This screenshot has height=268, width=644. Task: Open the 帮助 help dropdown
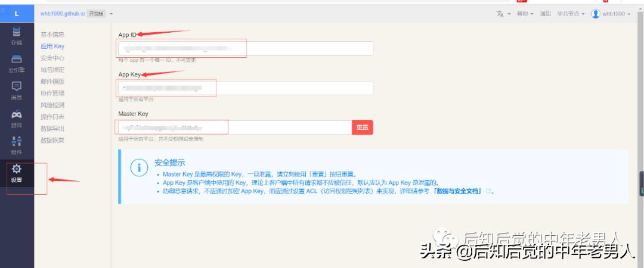(525, 14)
